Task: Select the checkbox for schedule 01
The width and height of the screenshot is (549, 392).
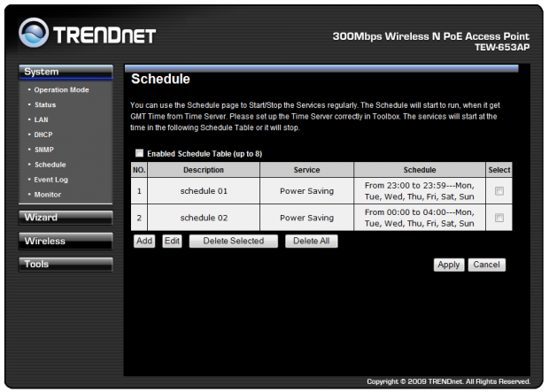Action: click(x=499, y=191)
